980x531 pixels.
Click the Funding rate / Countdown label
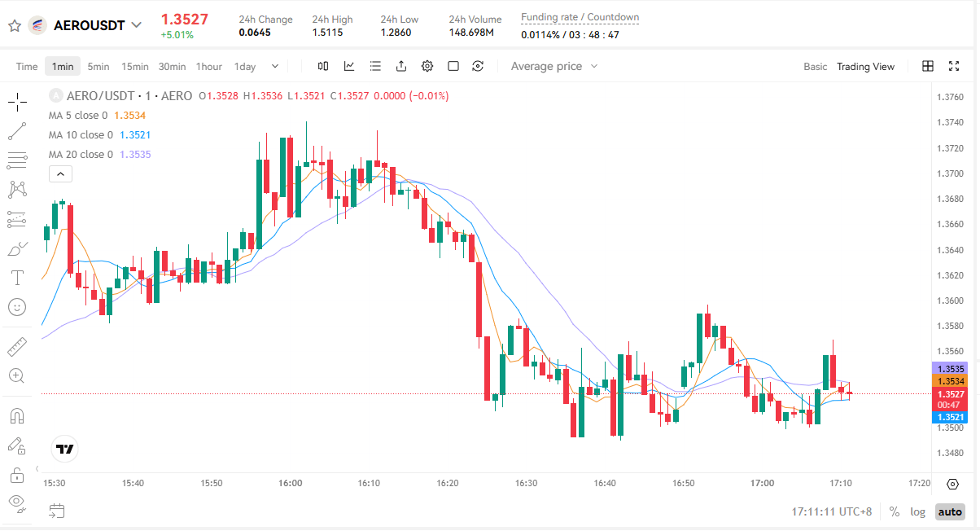(x=580, y=17)
